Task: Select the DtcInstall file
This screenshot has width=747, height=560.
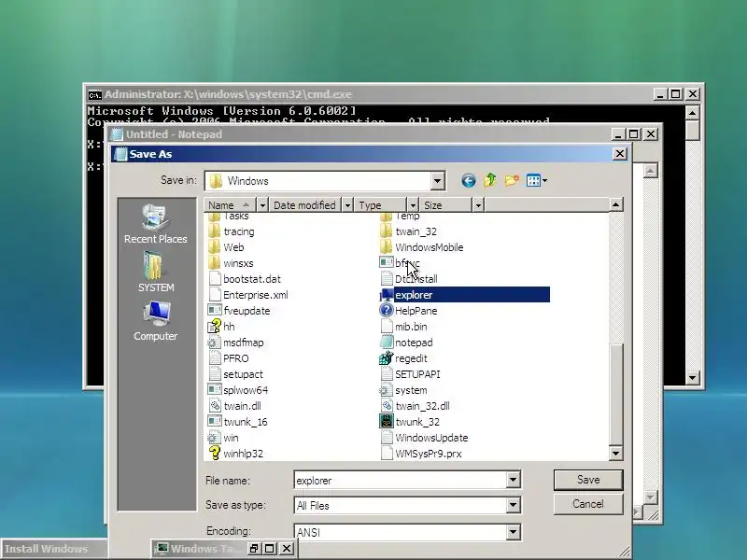Action: (x=409, y=279)
